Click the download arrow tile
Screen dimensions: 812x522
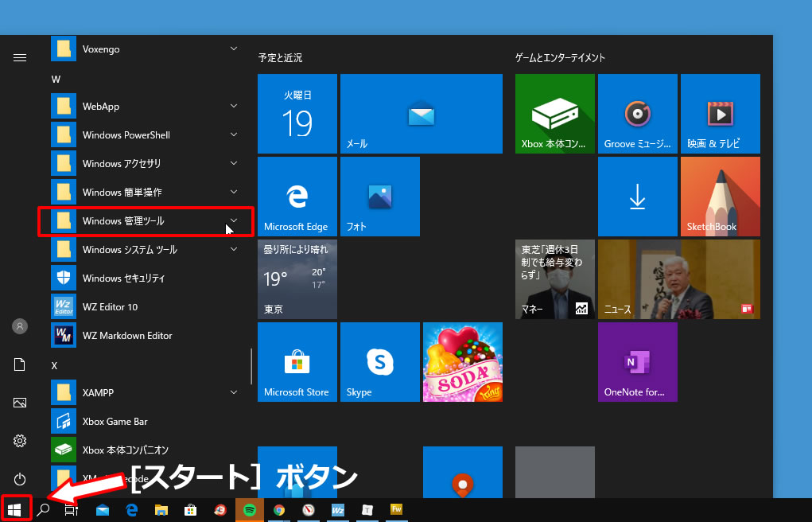click(638, 197)
